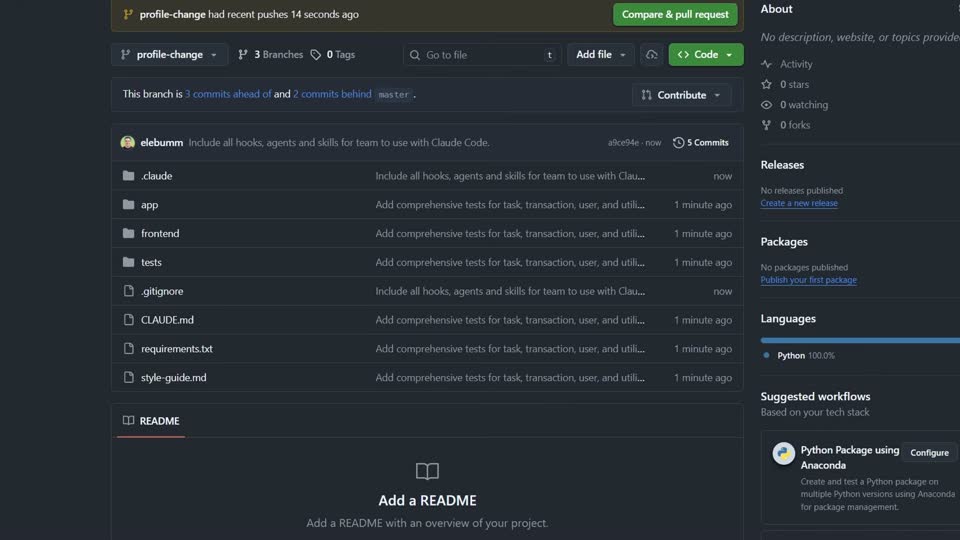Click the magnifier icon in Go to file
Viewport: 960px width, 540px height.
click(414, 55)
